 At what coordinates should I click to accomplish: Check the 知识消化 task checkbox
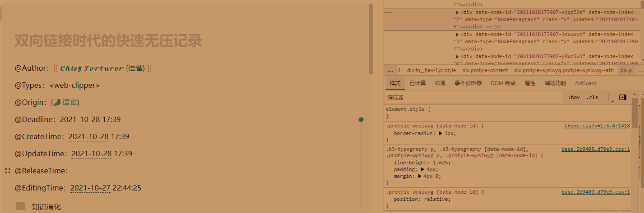(x=20, y=206)
